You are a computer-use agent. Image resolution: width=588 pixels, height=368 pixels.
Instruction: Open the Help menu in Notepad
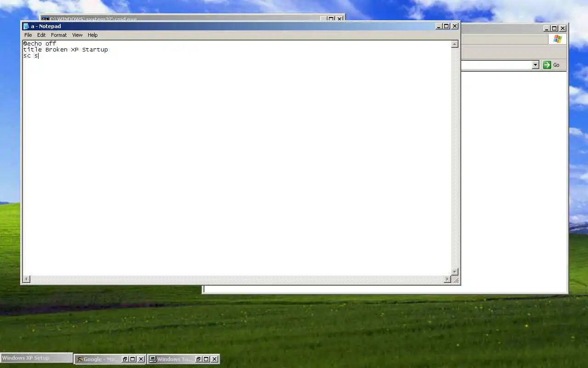[x=93, y=35]
